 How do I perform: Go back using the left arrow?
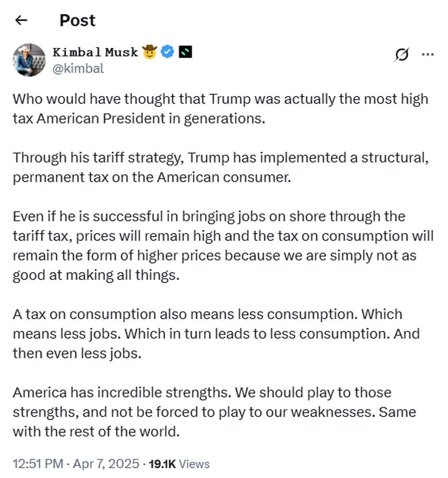[21, 20]
